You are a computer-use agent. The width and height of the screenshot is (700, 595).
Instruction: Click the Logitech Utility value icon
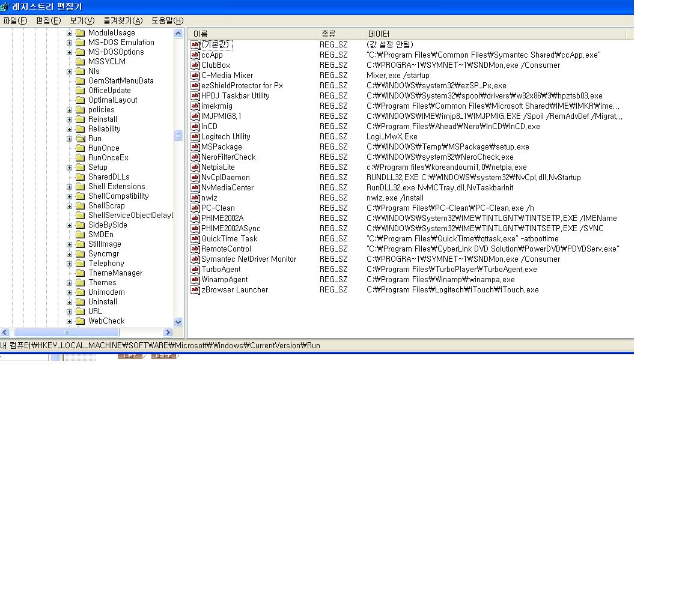pos(195,137)
